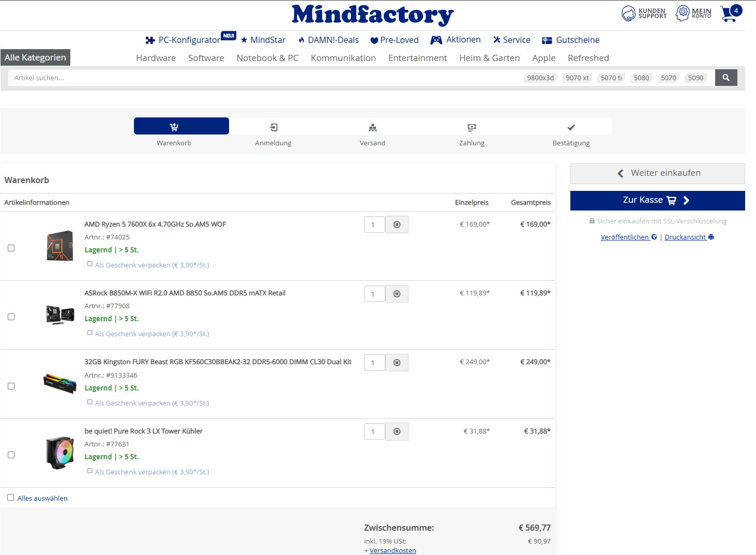Open Mein Konto via the gear icon
The width and height of the screenshot is (756, 555).
683,13
